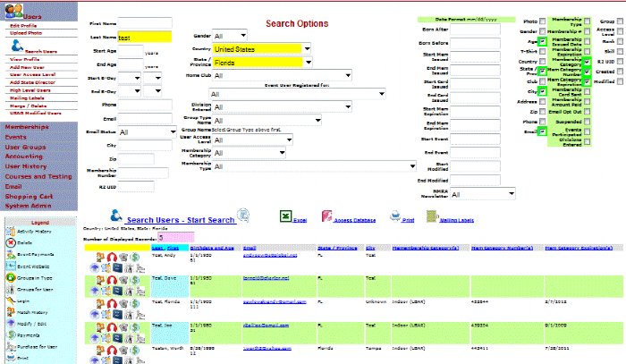
Task: Click the Users people icon at top left
Action: click(x=13, y=11)
